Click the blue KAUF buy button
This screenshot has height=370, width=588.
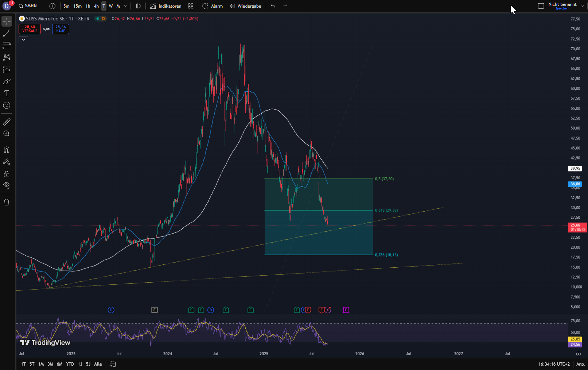point(61,29)
